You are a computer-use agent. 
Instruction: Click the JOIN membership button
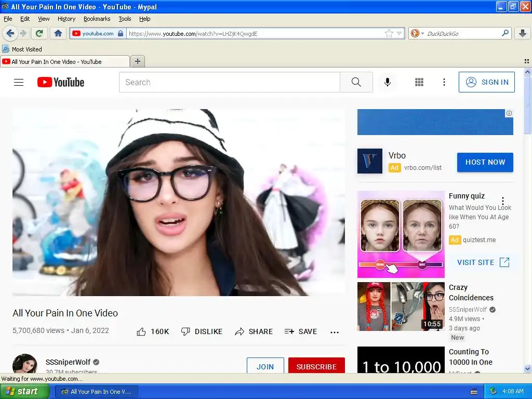click(x=265, y=366)
